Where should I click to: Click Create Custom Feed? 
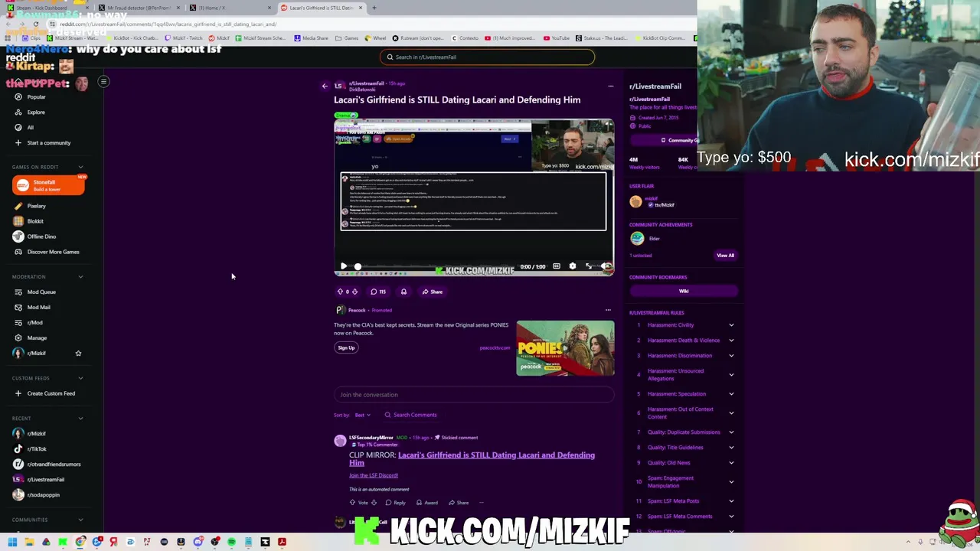point(51,393)
